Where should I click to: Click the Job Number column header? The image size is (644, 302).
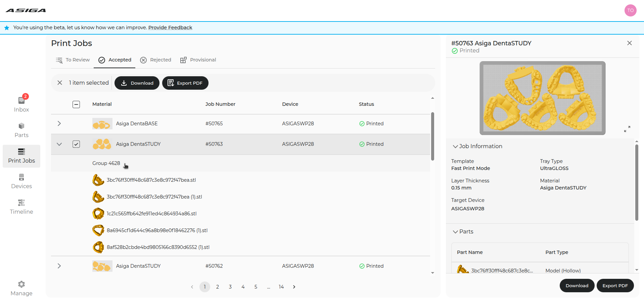220,104
